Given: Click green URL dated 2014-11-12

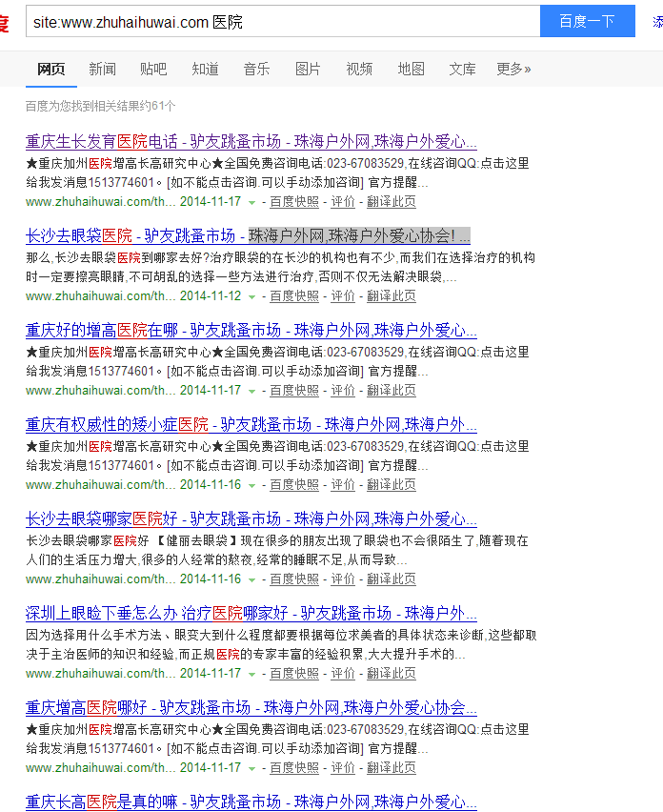Looking at the screenshot, I should point(133,296).
